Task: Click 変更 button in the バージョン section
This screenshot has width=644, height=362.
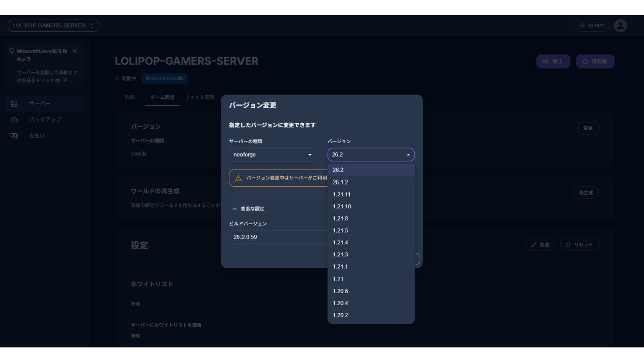Action: [x=588, y=128]
